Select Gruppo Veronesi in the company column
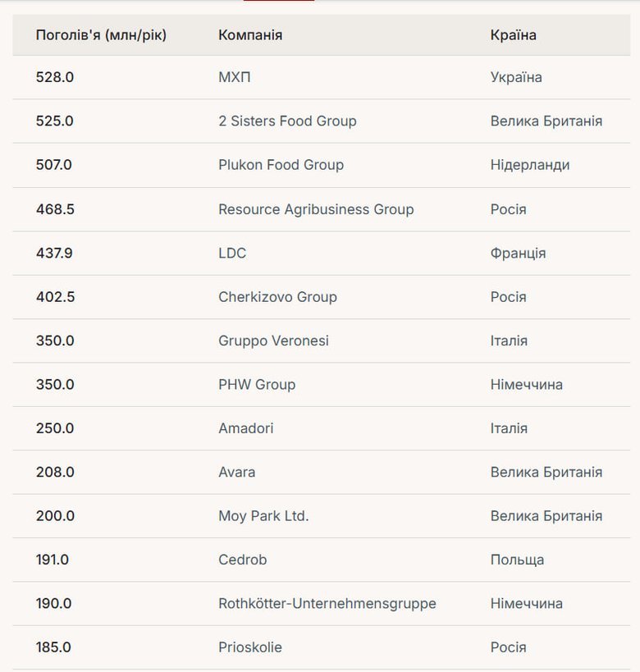 [x=273, y=341]
